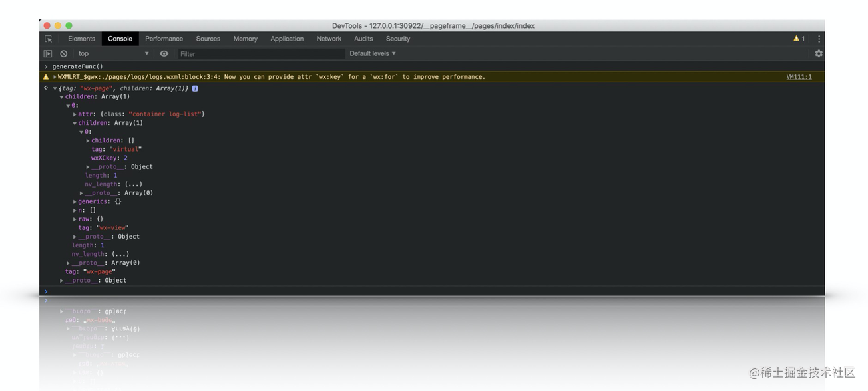Image resolution: width=868 pixels, height=391 pixels.
Task: Open the Sources tab
Action: (208, 39)
